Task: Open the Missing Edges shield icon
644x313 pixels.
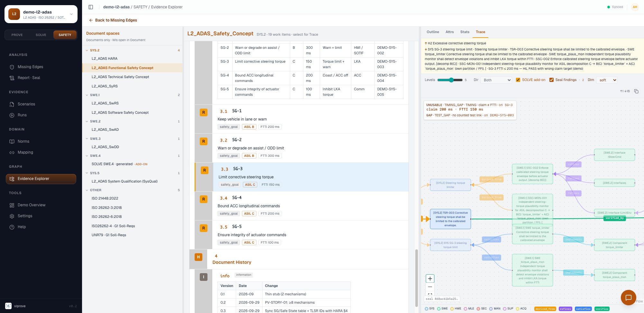Action: 12,67
